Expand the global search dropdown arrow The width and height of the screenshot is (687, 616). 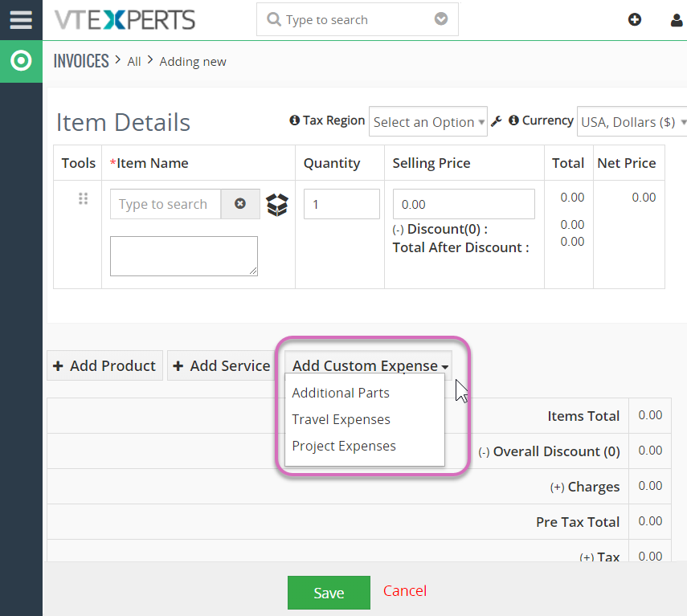click(441, 18)
